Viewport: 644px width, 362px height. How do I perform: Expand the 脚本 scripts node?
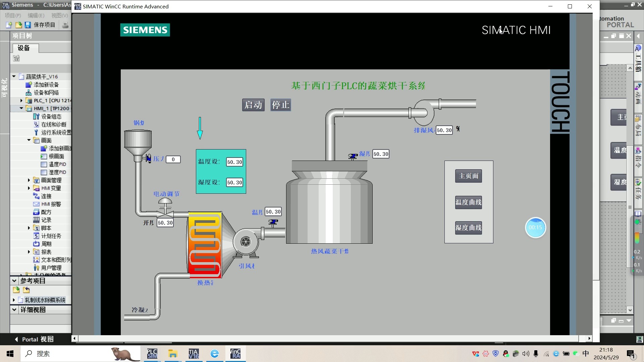click(x=29, y=228)
